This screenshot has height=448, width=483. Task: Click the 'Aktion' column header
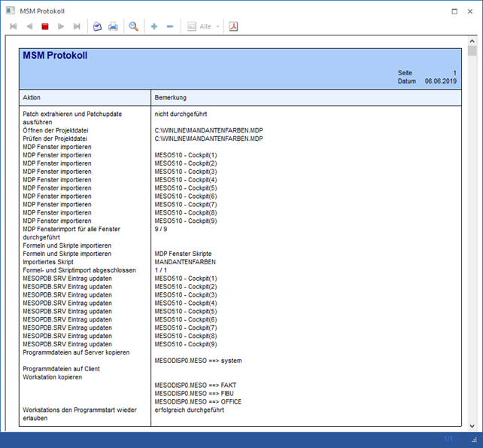point(32,98)
